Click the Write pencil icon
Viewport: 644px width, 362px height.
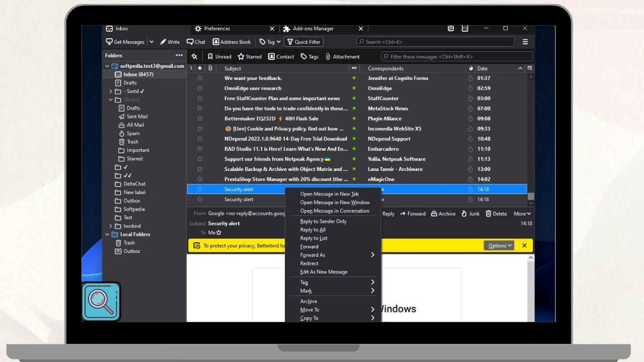point(163,42)
